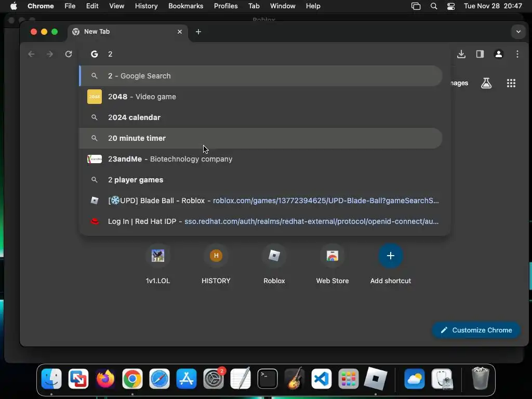Open Roblox app from the Dock

(376, 378)
